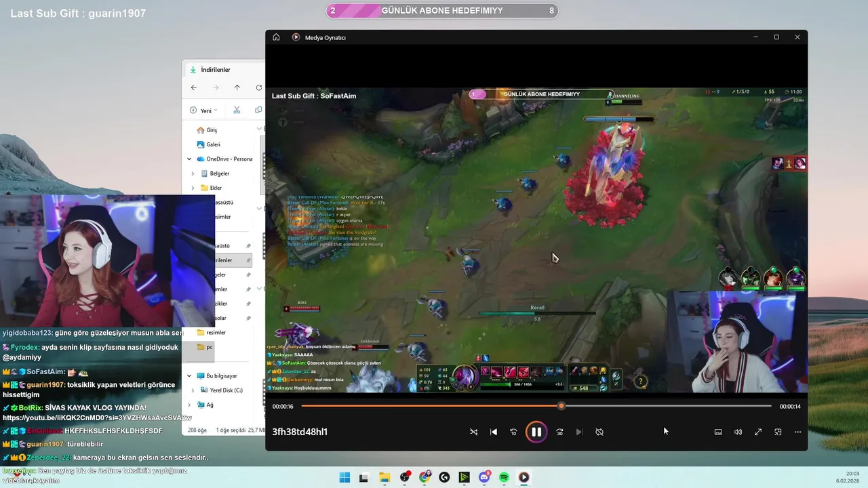Click the GÜNLÜK ABONE HEDEFİMİYY goal bar

point(442,10)
